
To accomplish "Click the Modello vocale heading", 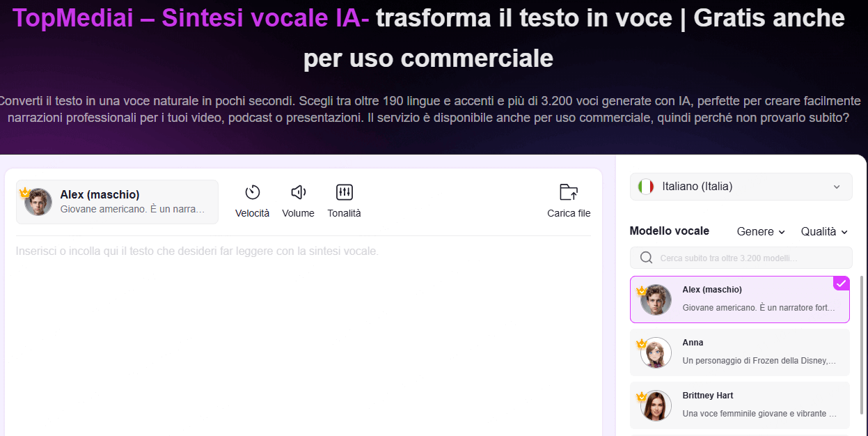I will point(670,231).
